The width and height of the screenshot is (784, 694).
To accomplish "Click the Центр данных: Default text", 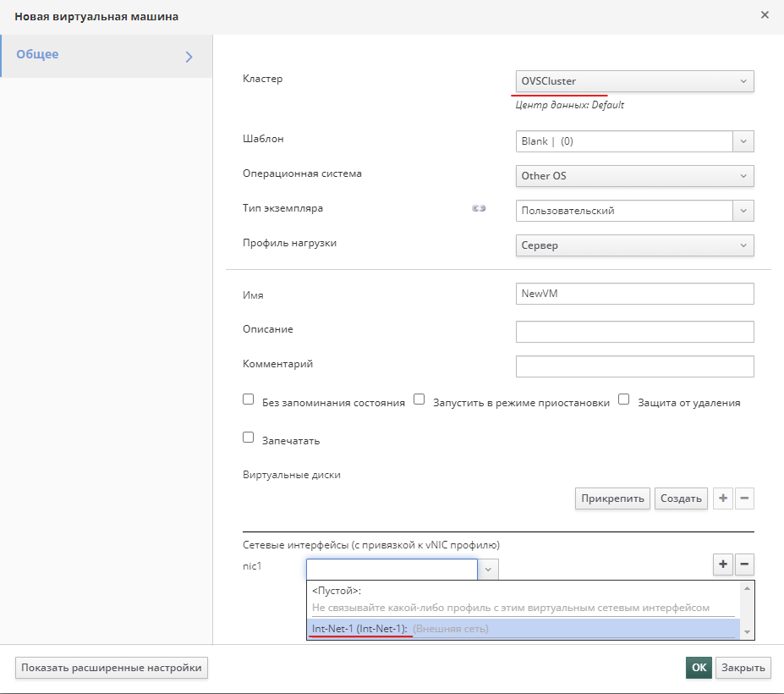I will [x=569, y=105].
